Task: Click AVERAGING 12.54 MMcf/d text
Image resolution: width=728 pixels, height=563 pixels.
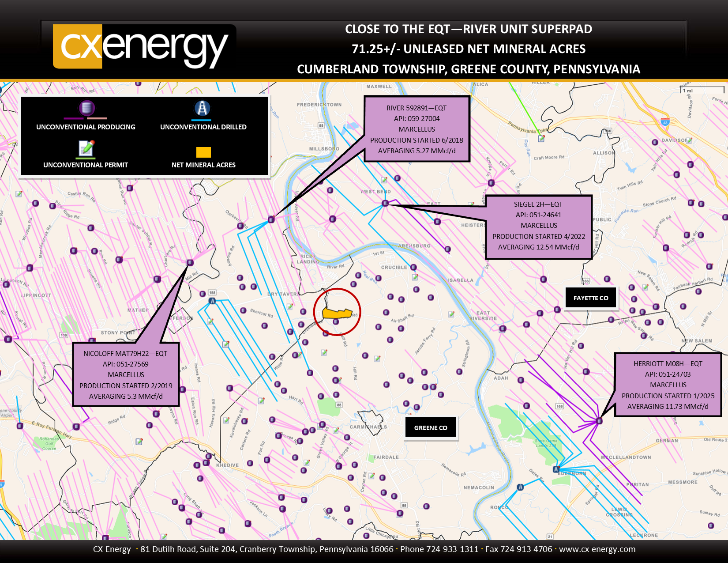Action: [539, 247]
